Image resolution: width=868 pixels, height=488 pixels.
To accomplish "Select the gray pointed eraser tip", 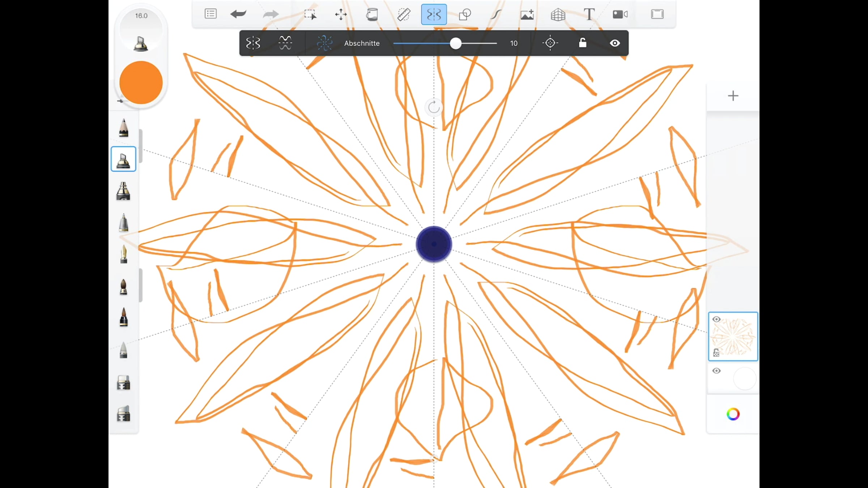I will (123, 350).
